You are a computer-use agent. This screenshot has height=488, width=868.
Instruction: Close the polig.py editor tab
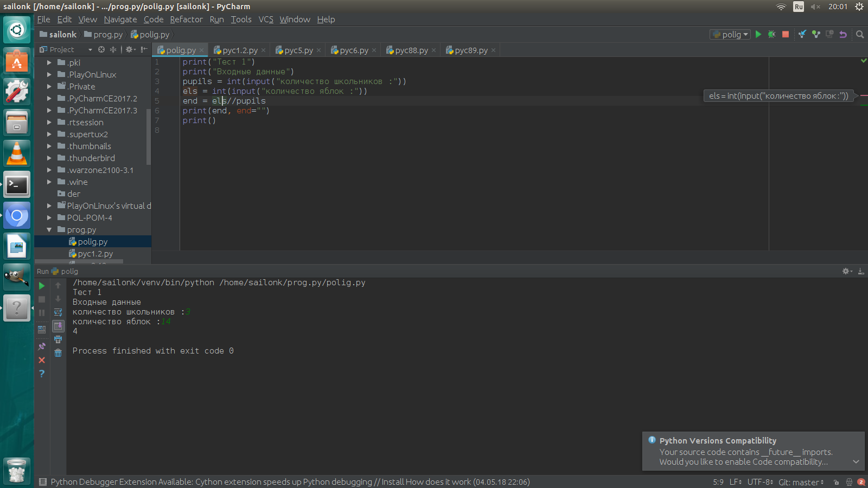201,50
